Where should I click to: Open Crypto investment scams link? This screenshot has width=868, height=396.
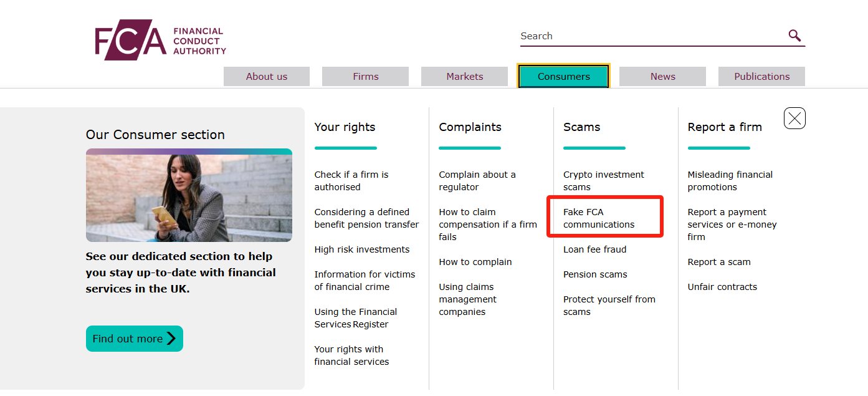(x=604, y=181)
